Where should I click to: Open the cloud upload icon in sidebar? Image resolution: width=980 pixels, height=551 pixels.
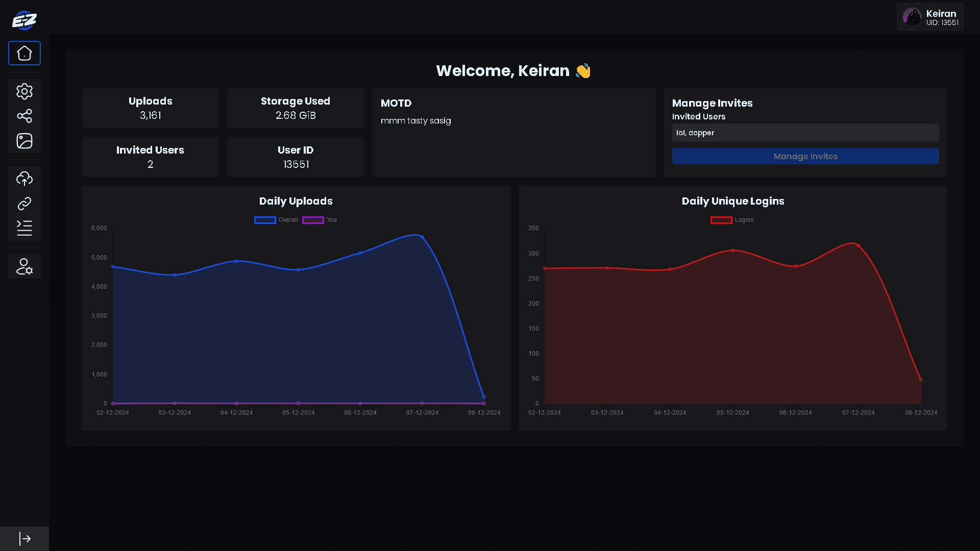tap(24, 179)
